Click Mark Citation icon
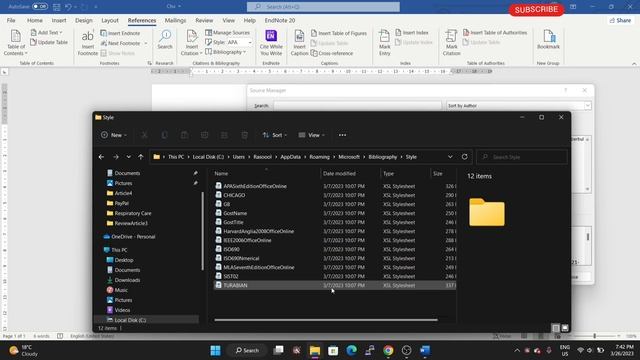The width and height of the screenshot is (640, 360). click(x=451, y=42)
